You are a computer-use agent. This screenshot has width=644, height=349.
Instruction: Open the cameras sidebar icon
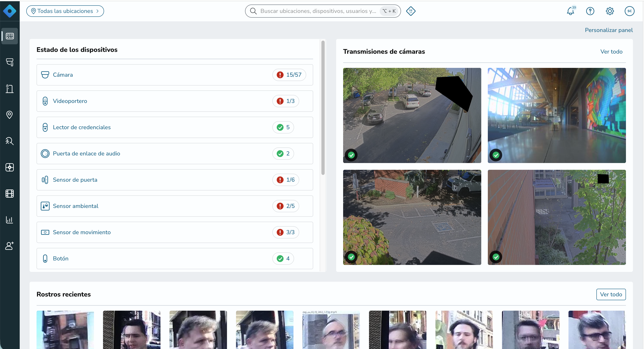[x=10, y=62]
